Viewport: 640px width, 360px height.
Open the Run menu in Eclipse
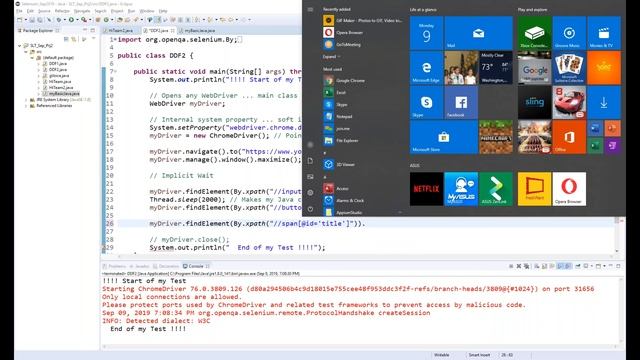(131, 11)
